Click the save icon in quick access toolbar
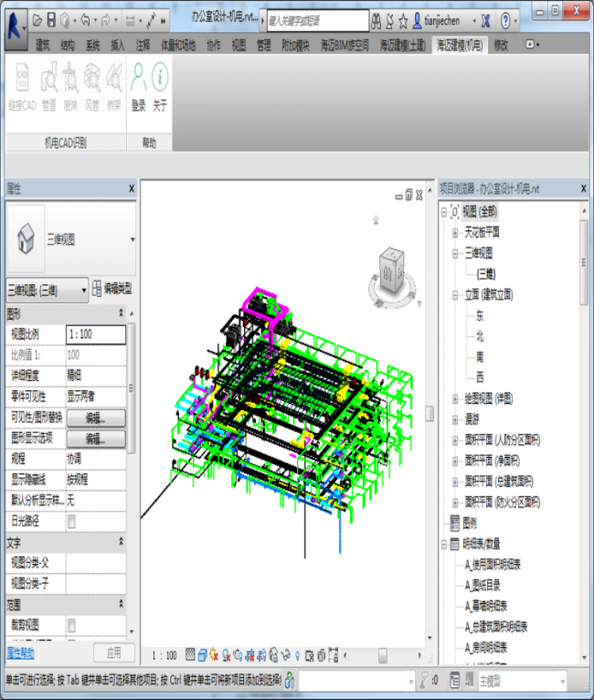The image size is (594, 700). click(x=52, y=19)
